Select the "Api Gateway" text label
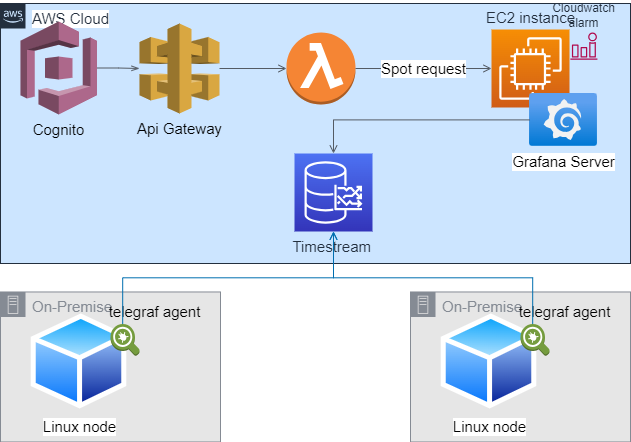The width and height of the screenshot is (631, 442). 179,129
